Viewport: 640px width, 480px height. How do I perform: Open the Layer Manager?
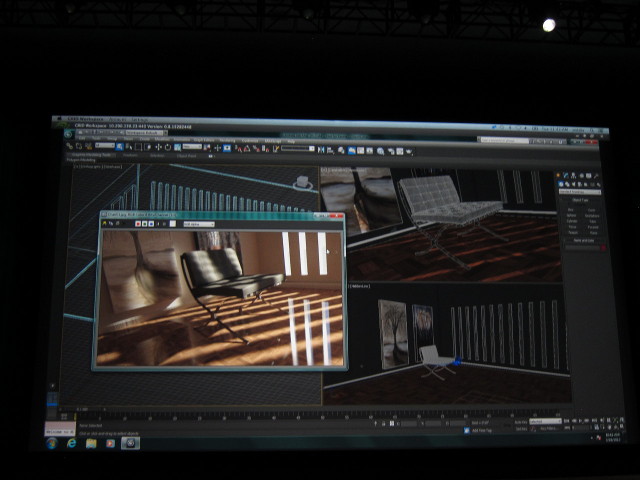341,151
